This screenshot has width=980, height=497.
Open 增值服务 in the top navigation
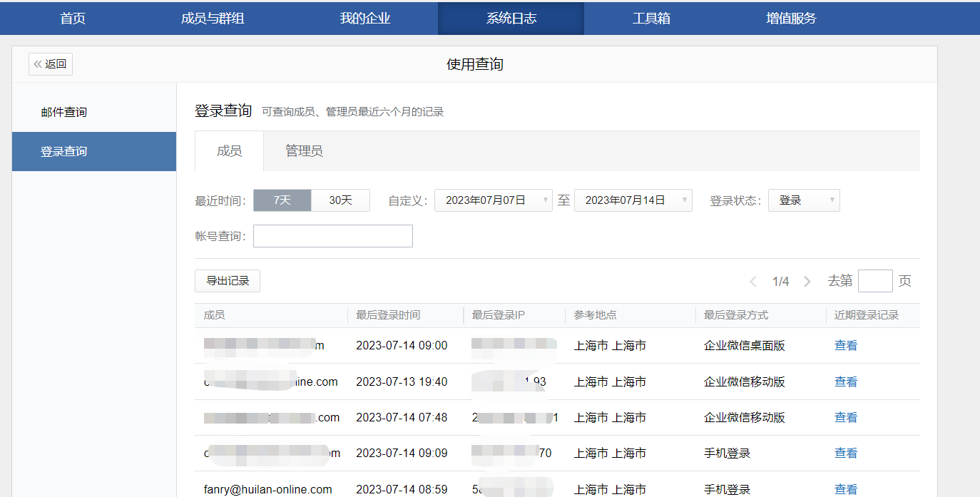791,19
